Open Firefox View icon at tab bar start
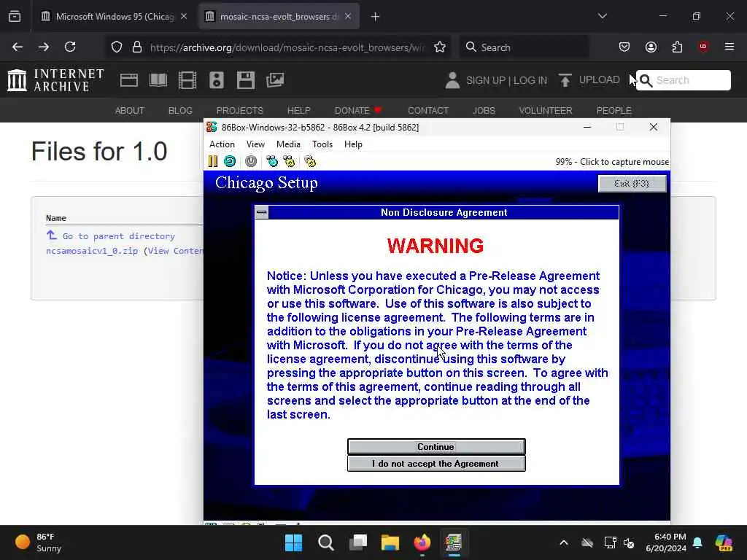This screenshot has height=560, width=747. pos(15,17)
